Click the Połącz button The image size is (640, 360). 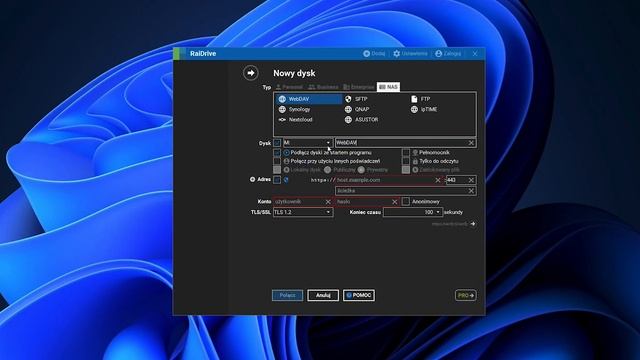287,295
